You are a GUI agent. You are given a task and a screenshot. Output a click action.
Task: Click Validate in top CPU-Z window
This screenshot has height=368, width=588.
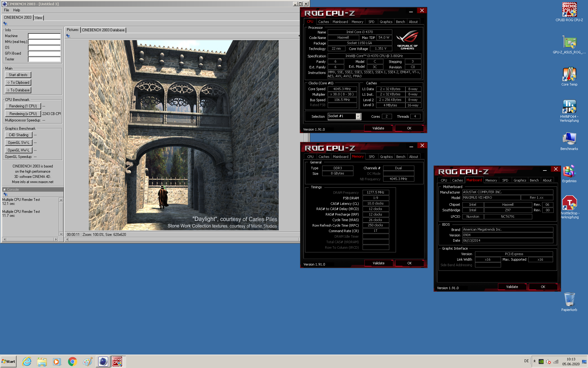tap(378, 128)
